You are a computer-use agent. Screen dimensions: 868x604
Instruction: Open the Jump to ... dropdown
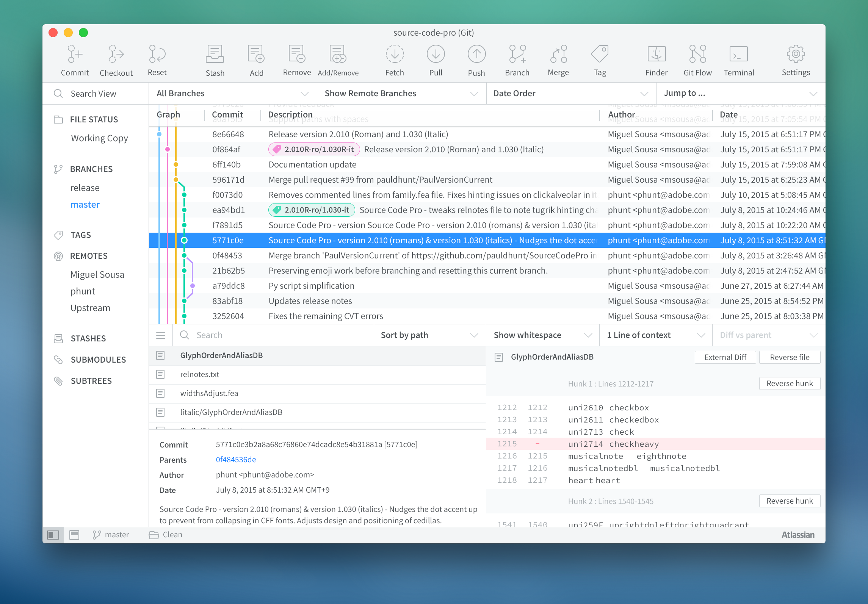(x=740, y=94)
